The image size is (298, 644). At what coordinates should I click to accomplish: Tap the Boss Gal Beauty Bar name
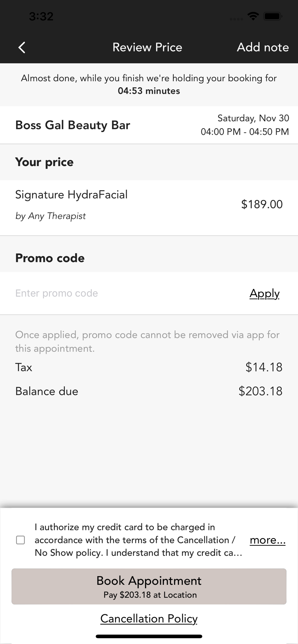tap(73, 125)
